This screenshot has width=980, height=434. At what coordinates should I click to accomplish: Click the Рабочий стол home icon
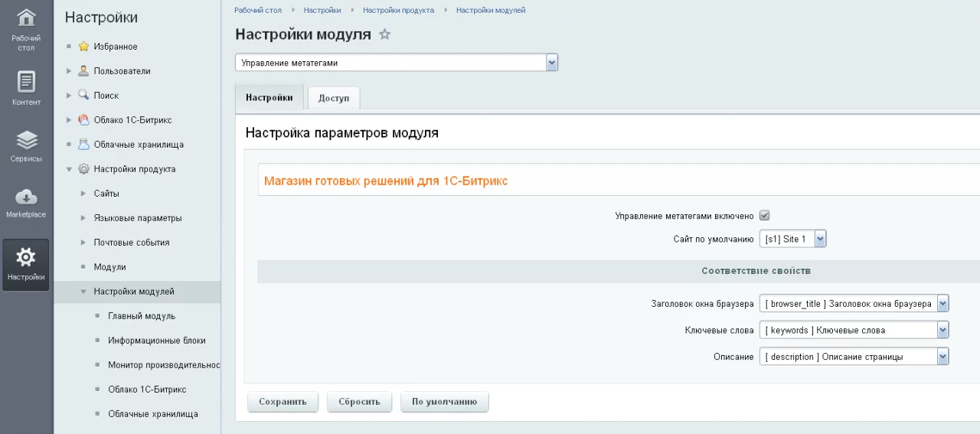[26, 18]
